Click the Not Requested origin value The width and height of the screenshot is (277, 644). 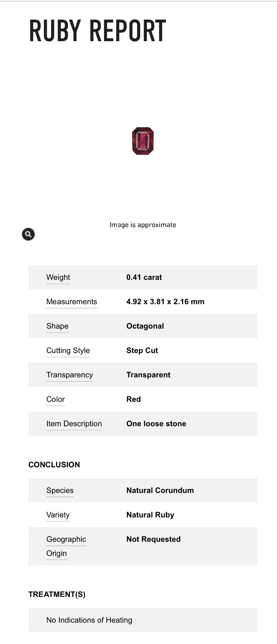[x=153, y=539]
